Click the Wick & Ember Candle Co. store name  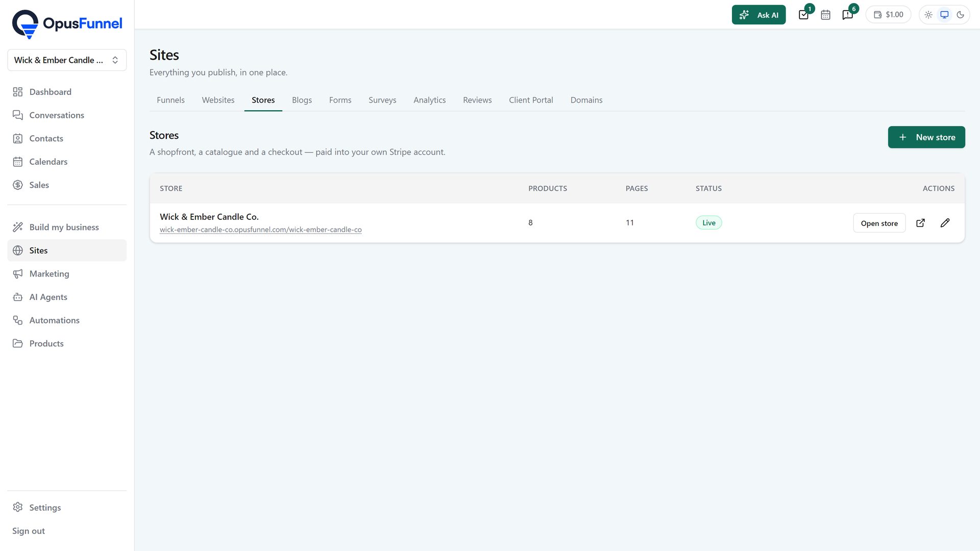209,217
